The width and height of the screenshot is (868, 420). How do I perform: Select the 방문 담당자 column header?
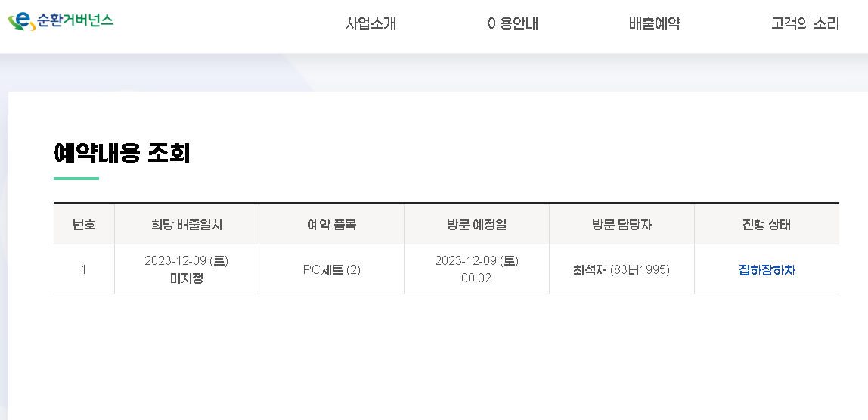coord(622,225)
